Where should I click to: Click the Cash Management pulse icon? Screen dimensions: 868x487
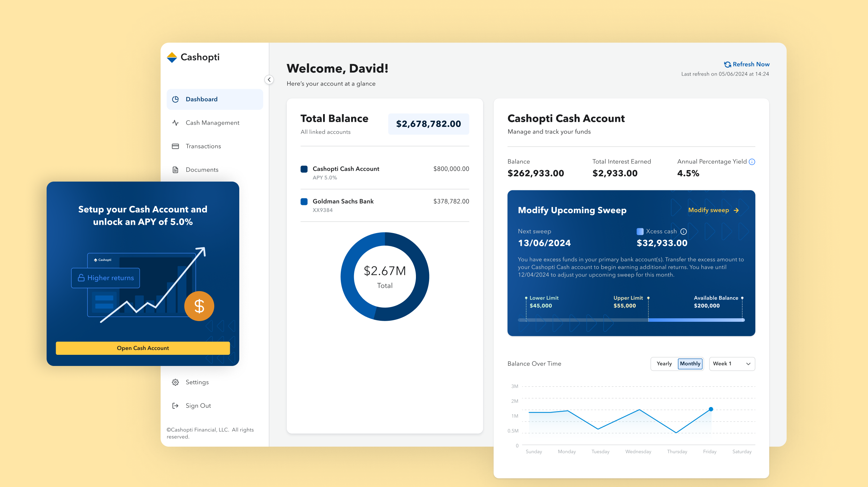176,123
